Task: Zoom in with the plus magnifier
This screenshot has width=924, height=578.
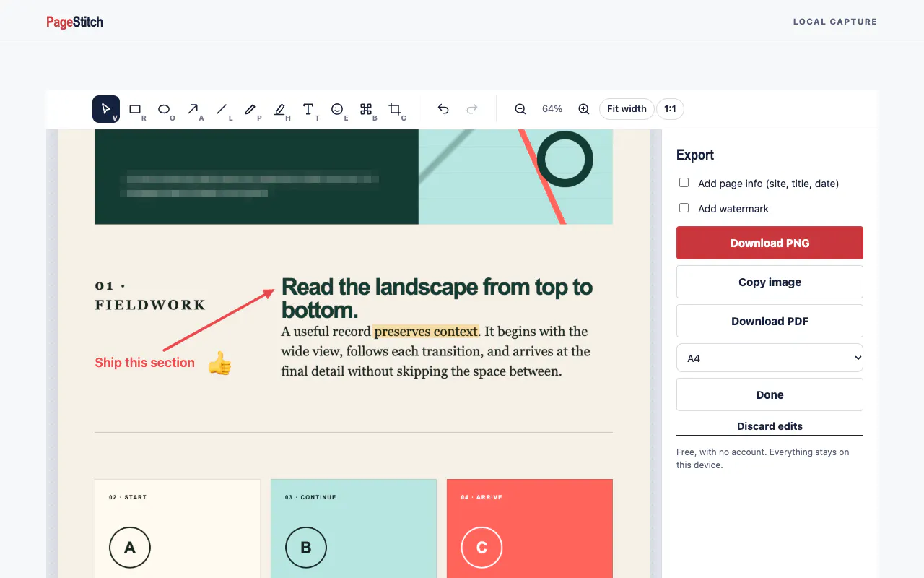Action: 584,109
